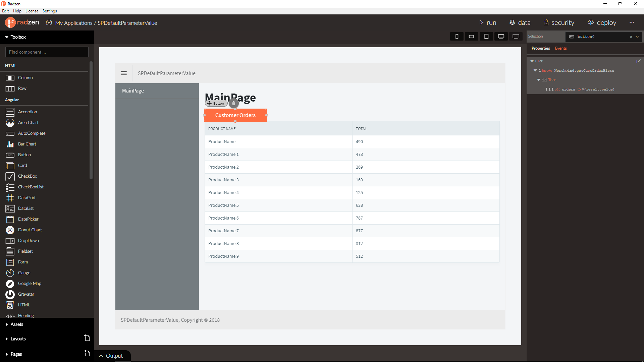Select the Form component icon

pyautogui.click(x=10, y=262)
